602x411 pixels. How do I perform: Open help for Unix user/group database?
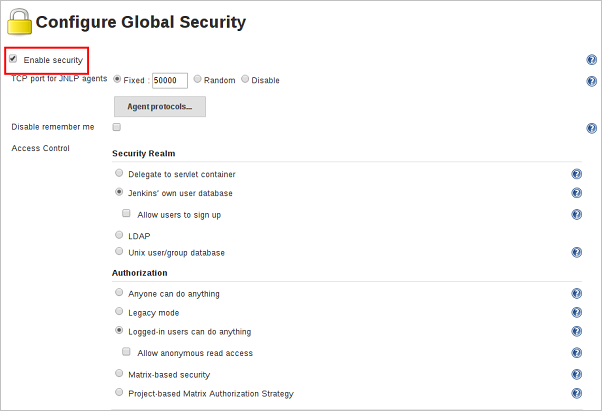[x=576, y=252]
